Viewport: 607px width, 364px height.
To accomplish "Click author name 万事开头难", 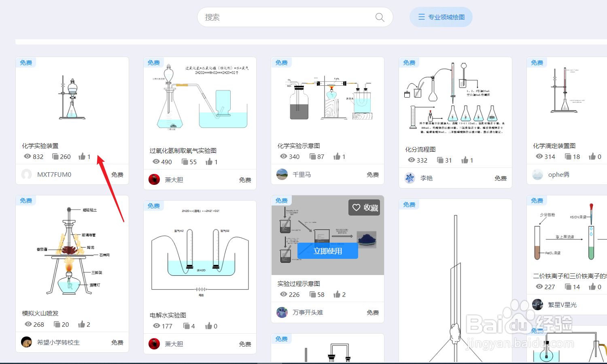I will point(308,312).
